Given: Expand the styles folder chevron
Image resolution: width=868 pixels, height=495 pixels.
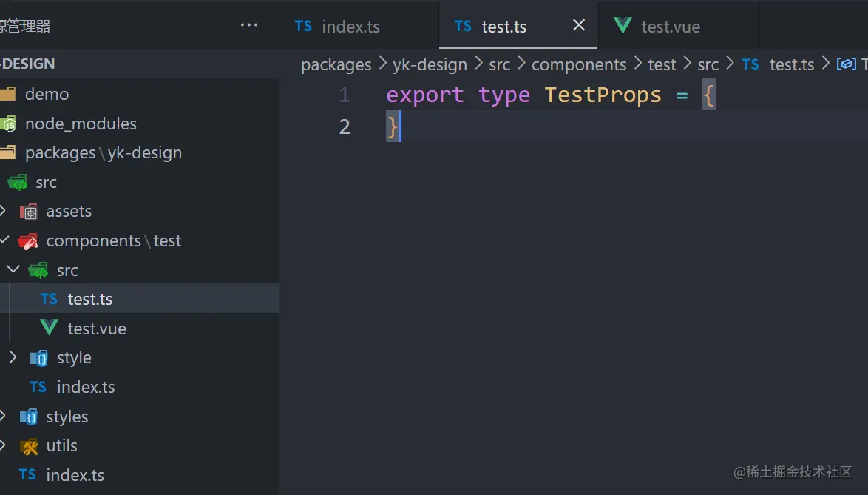Looking at the screenshot, I should (x=3, y=415).
